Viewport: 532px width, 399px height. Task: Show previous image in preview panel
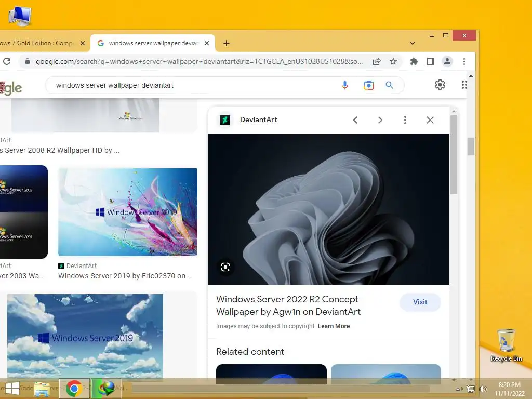[x=355, y=120]
